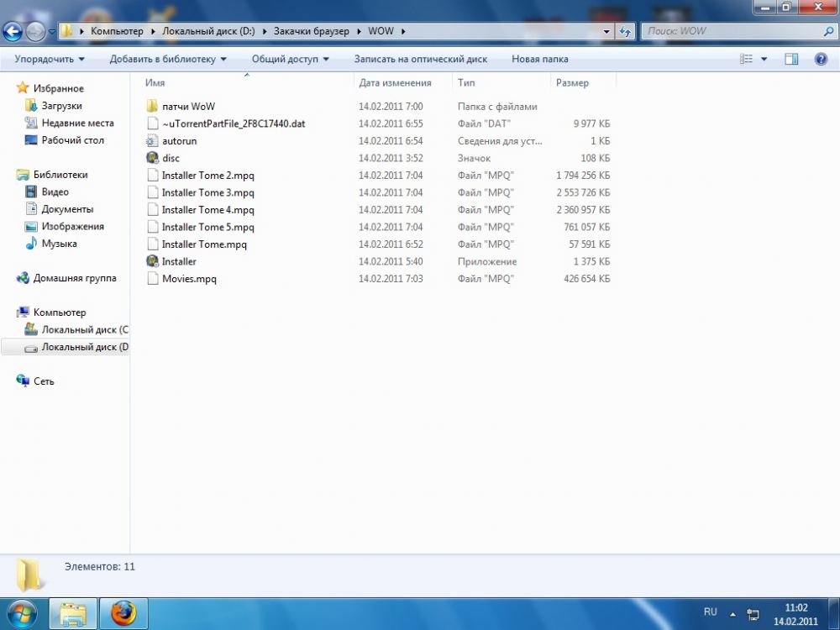Viewport: 840px width, 630px height.
Task: Select the disc icon file
Action: coord(152,158)
